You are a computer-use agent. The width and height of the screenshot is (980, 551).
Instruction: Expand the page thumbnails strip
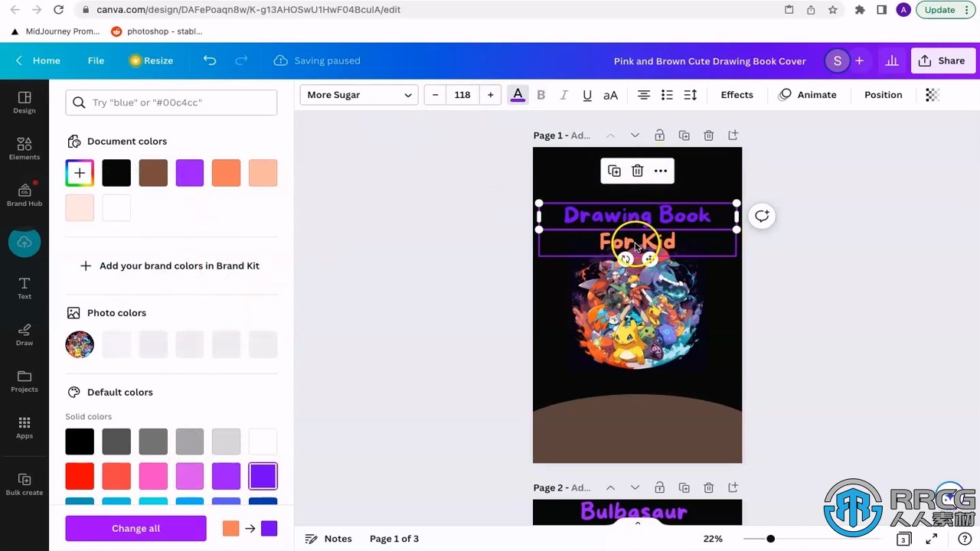637,523
